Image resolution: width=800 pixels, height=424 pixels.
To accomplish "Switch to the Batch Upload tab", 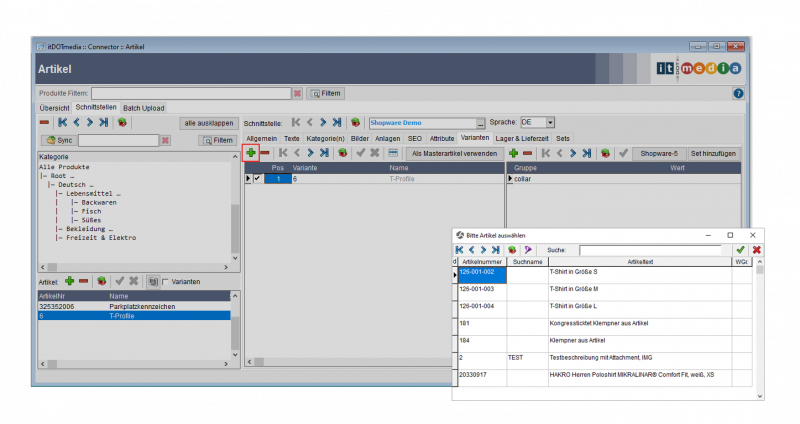I will pyautogui.click(x=144, y=108).
